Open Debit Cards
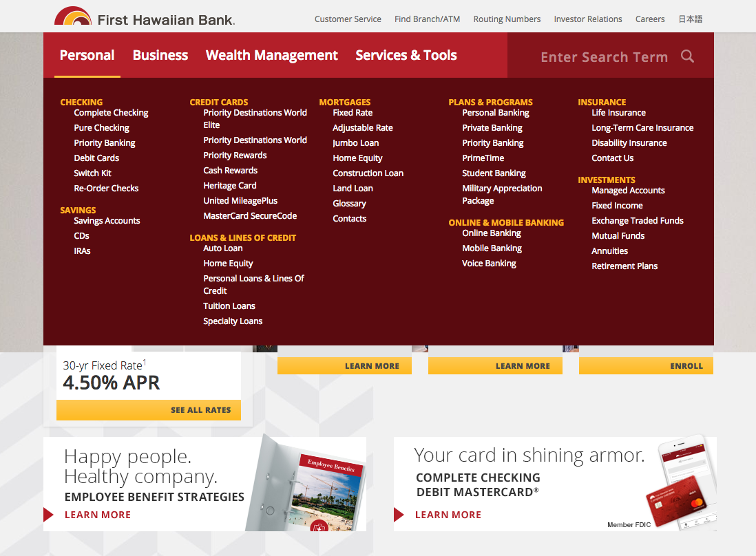 click(96, 158)
